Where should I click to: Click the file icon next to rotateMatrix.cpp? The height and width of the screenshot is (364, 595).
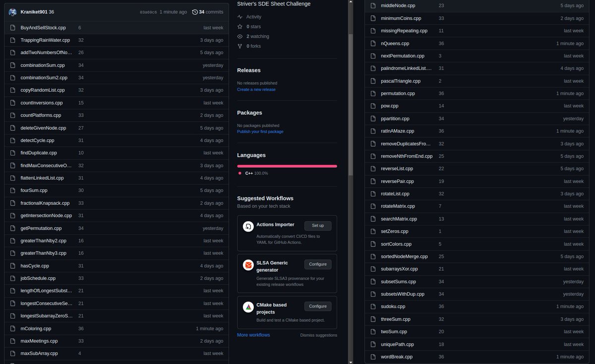click(x=374, y=206)
